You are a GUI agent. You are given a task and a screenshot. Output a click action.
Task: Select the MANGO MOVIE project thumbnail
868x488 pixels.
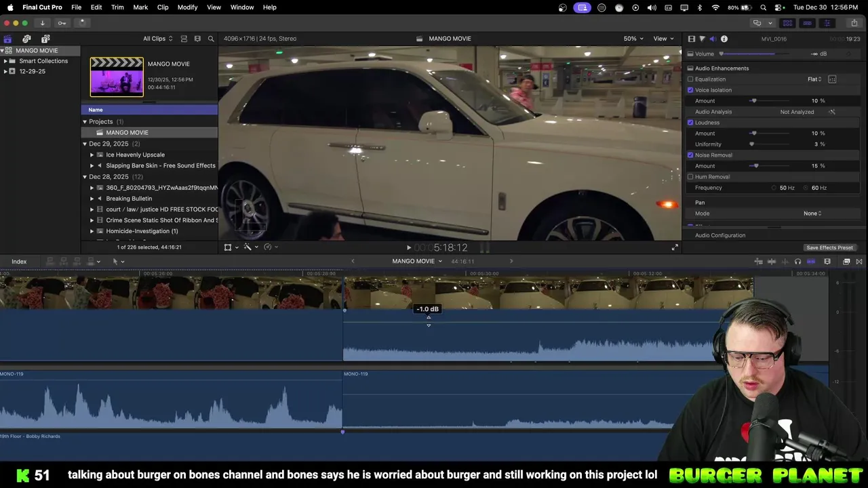(x=117, y=77)
